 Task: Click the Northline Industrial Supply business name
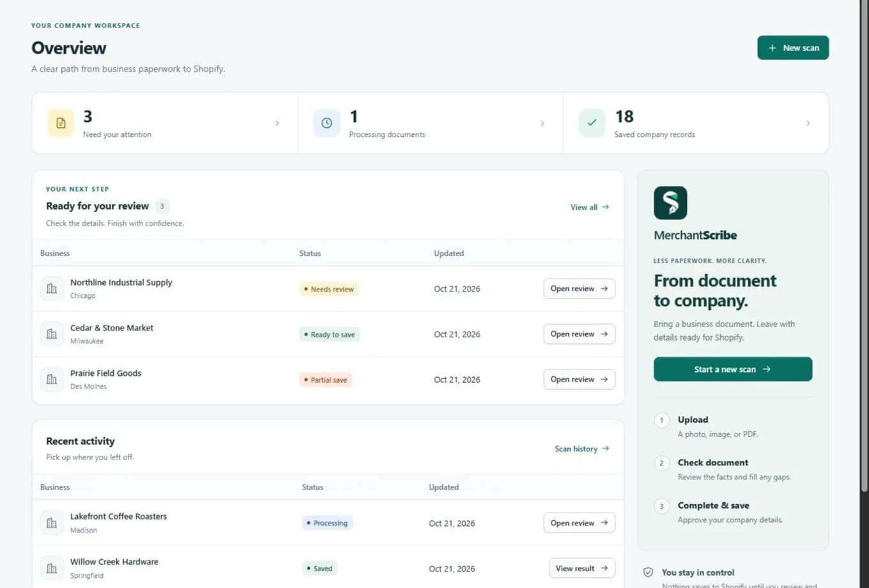click(121, 282)
